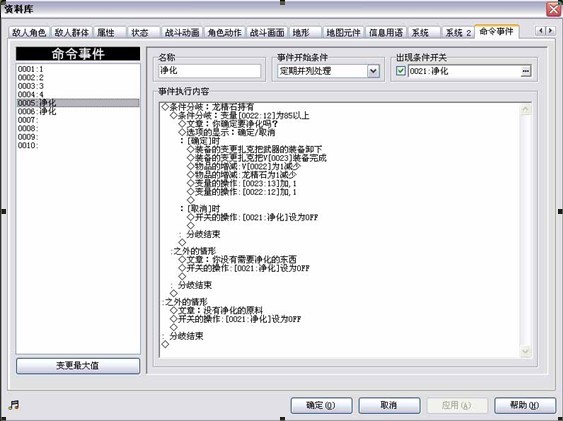Select 开关的操作 line under [取消]时
This screenshot has height=421, width=563.
(x=252, y=217)
